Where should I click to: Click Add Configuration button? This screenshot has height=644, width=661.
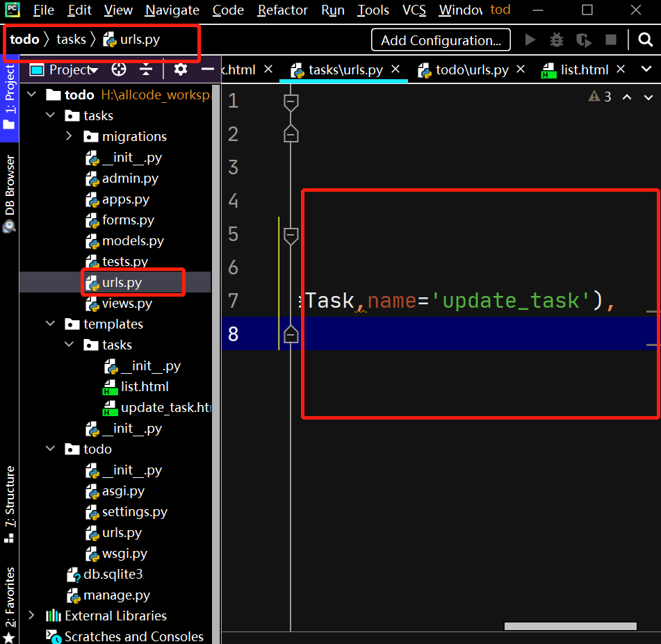[441, 40]
